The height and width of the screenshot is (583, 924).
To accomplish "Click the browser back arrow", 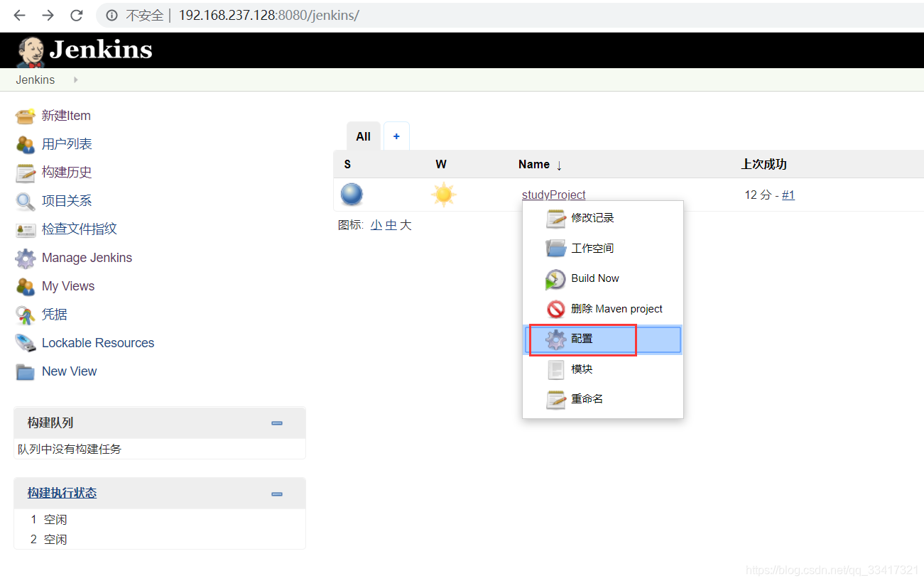I will tap(19, 15).
